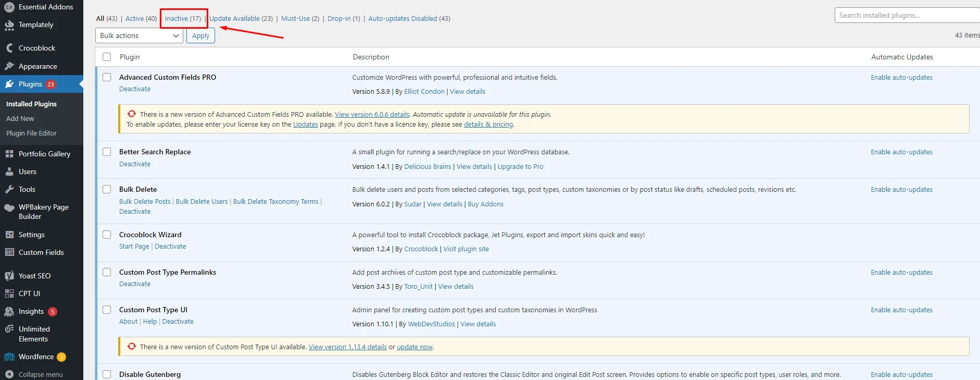
Task: Open Add New plugin submenu item
Action: click(20, 118)
